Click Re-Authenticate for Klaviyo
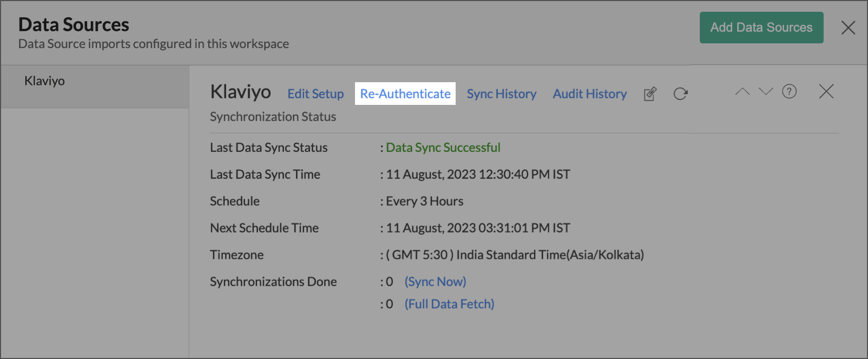 tap(405, 94)
